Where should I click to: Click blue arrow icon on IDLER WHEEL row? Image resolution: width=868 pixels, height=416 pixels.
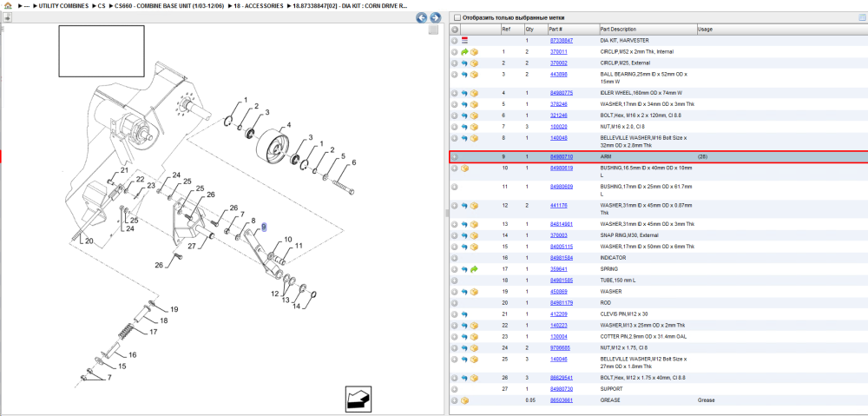point(465,93)
